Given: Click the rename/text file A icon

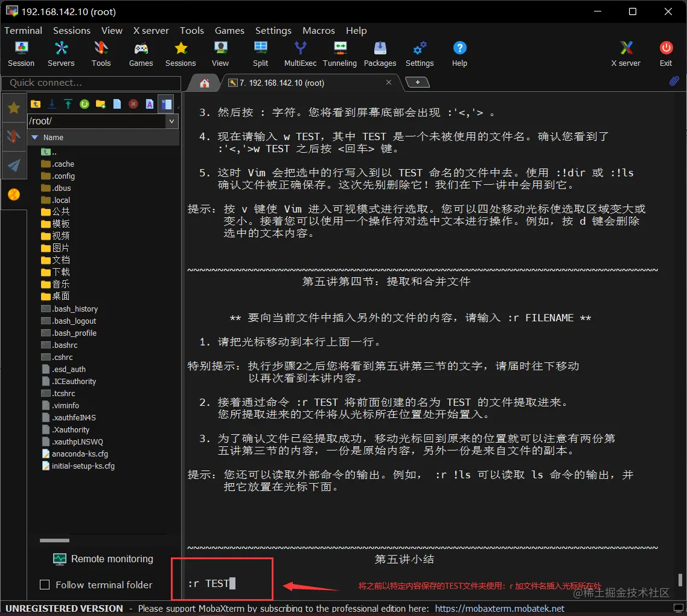Looking at the screenshot, I should 150,104.
